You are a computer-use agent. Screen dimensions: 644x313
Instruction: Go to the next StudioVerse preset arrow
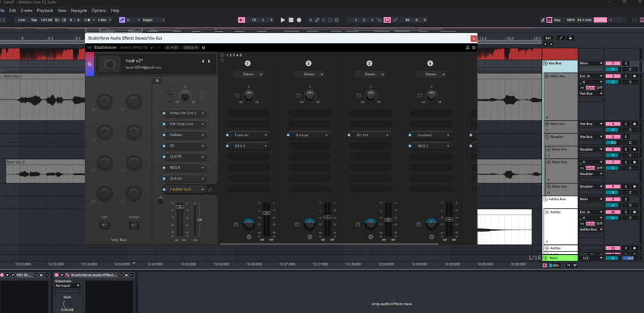coord(210,62)
